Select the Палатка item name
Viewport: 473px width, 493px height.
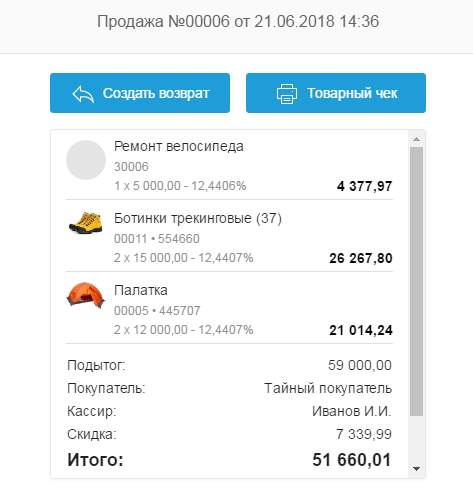point(141,290)
